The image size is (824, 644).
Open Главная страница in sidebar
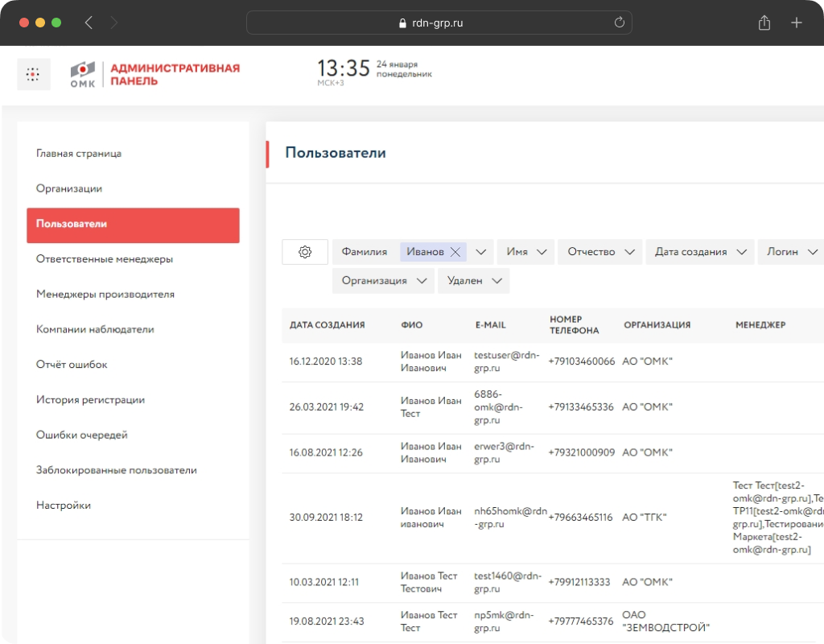[79, 154]
